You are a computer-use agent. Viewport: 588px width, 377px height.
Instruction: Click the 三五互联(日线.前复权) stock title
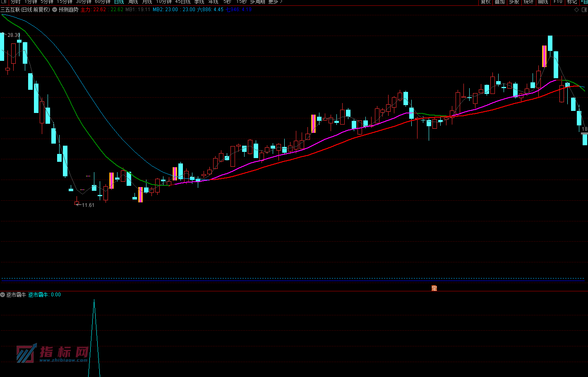pos(25,10)
